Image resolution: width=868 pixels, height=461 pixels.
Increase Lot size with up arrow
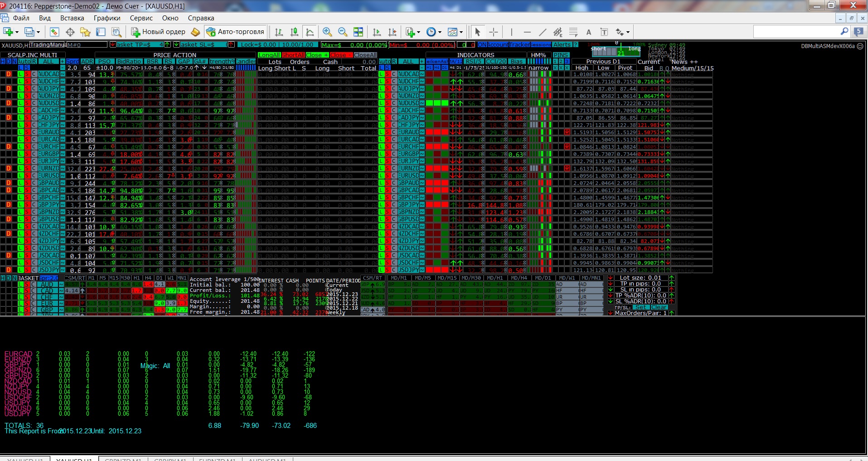672,277
